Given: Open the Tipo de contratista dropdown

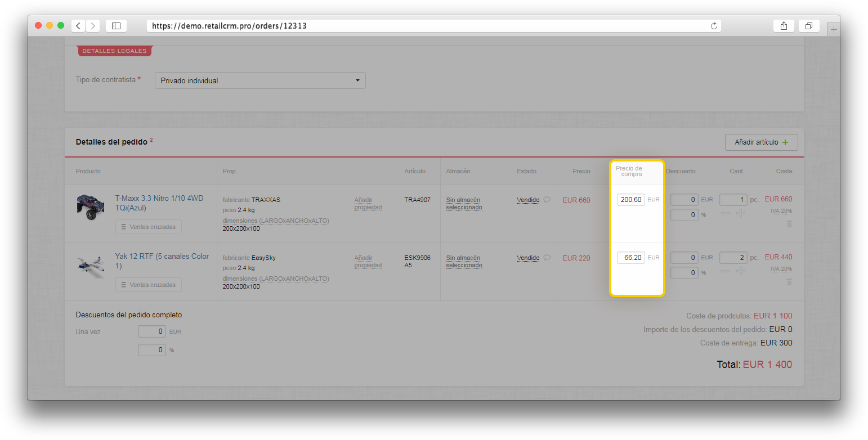Looking at the screenshot, I should click(260, 80).
